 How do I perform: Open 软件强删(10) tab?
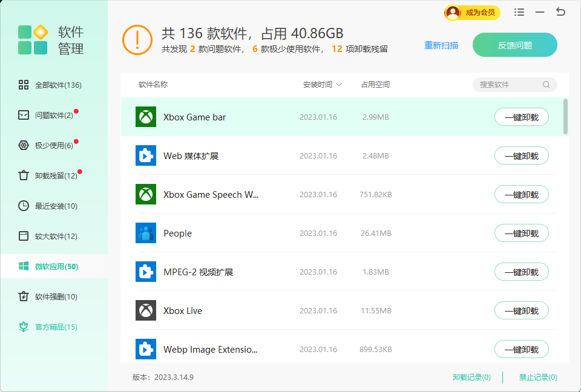[54, 296]
